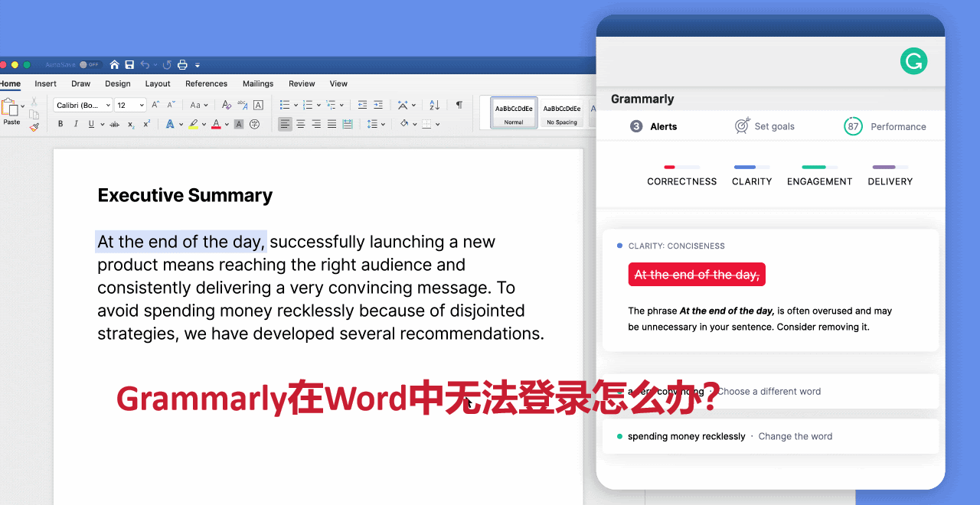Click the Home icon in title bar

coord(115,64)
